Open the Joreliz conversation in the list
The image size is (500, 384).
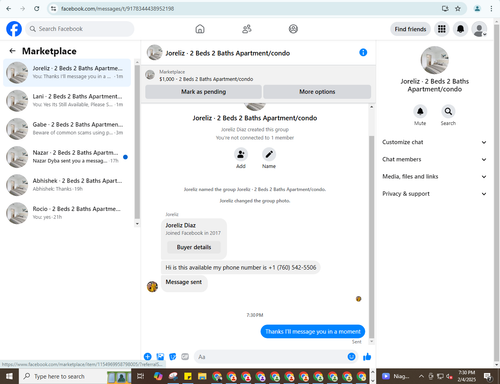(67, 72)
